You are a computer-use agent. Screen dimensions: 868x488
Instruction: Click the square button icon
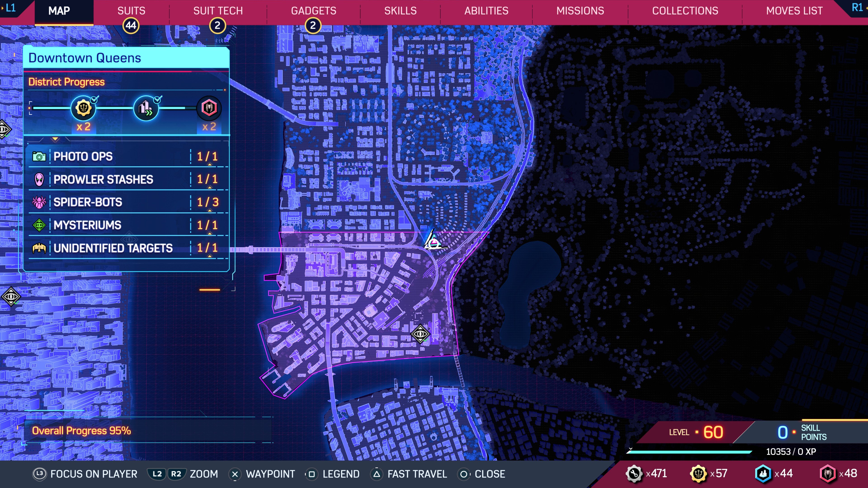(x=312, y=474)
